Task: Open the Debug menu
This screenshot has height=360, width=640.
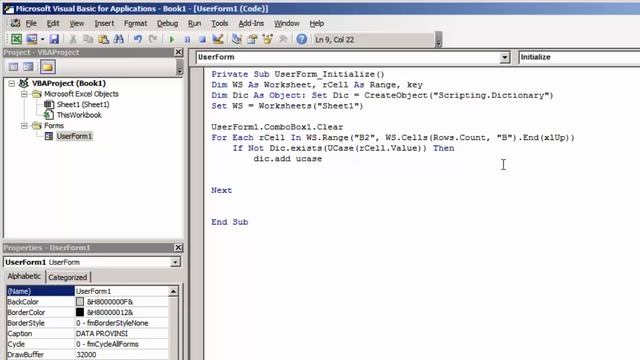Action: 167,24
